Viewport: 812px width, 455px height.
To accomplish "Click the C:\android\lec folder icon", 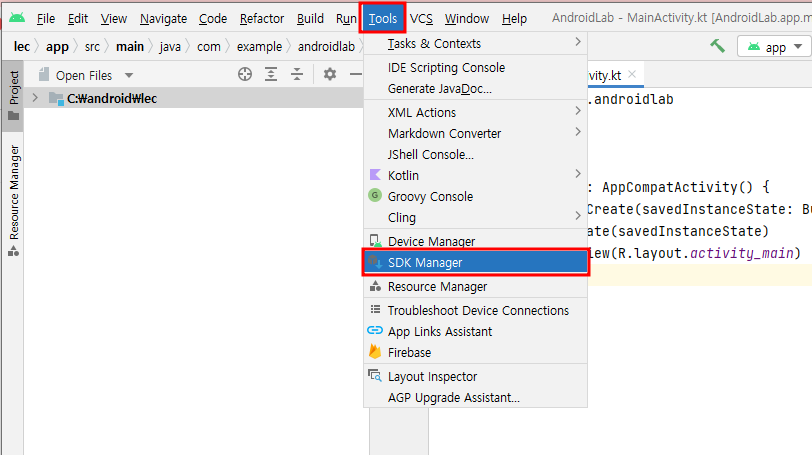I will (x=56, y=98).
